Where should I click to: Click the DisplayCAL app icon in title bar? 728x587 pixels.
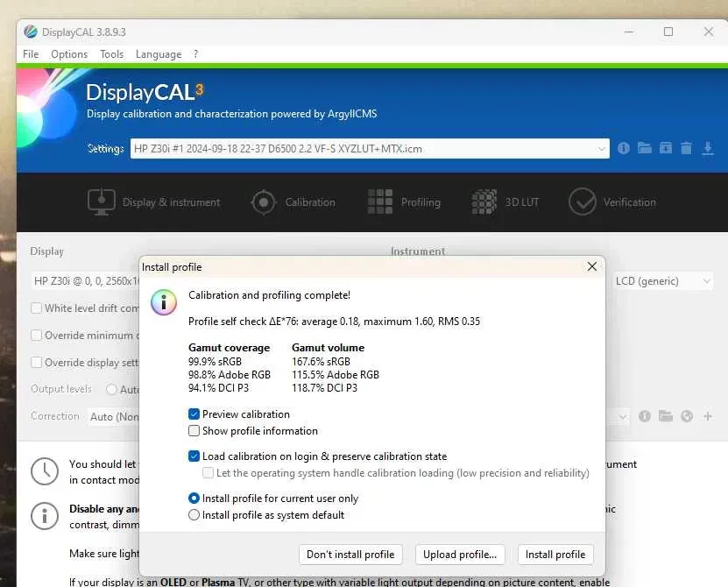click(31, 32)
